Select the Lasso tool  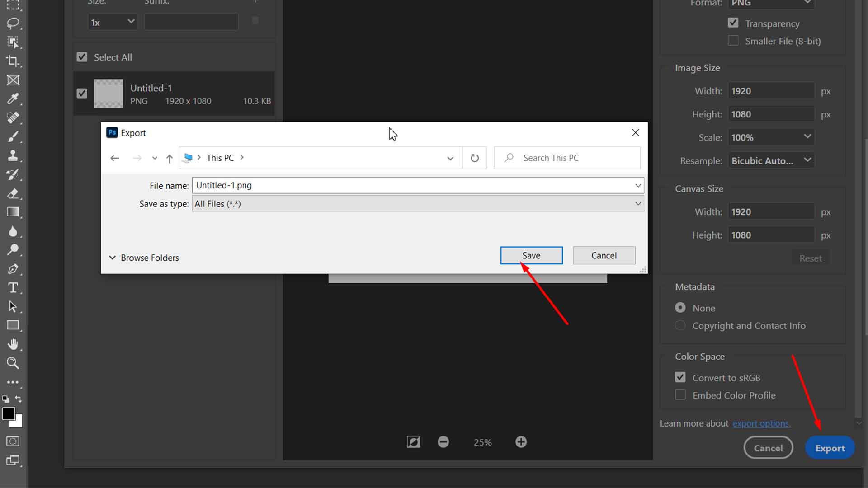click(13, 23)
